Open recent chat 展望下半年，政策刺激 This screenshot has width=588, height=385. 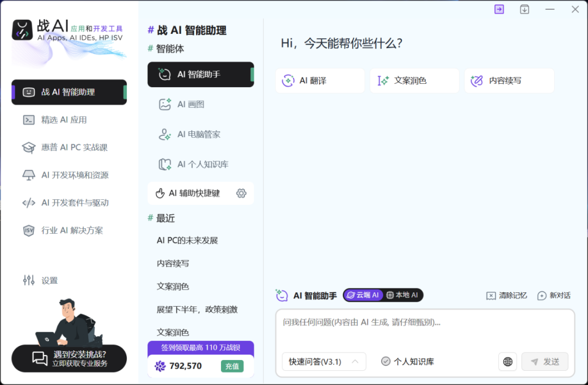coord(197,309)
